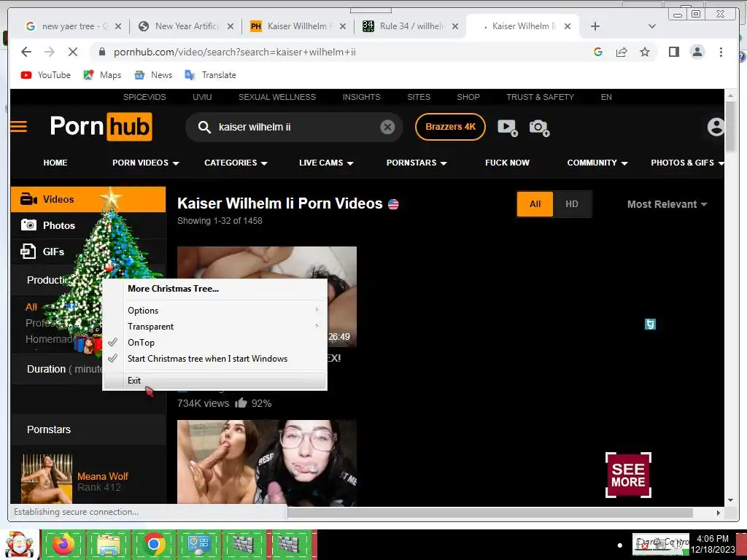Open File Explorer from the taskbar
The height and width of the screenshot is (560, 747).
pyautogui.click(x=109, y=544)
